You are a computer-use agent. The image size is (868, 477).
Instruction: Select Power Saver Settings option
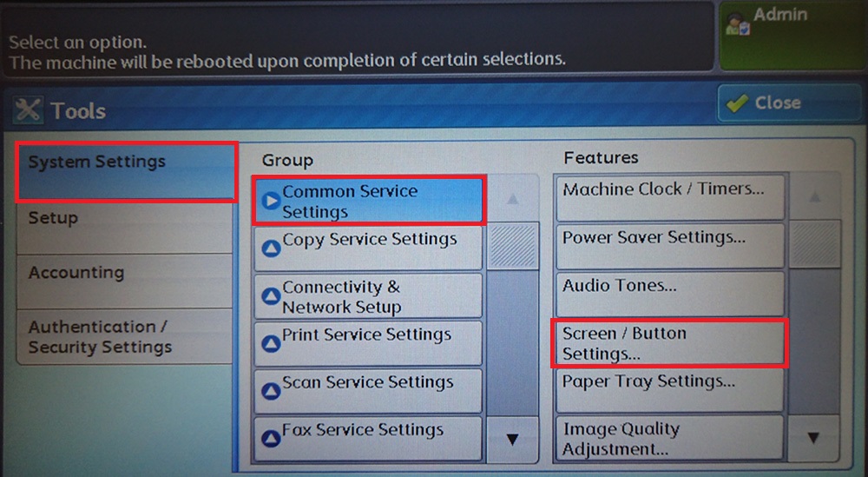pos(668,245)
